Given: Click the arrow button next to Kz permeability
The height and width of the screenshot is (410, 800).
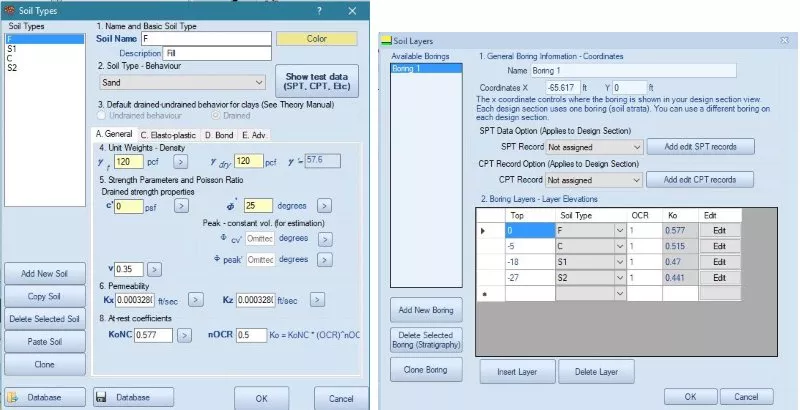Looking at the screenshot, I should 317,300.
